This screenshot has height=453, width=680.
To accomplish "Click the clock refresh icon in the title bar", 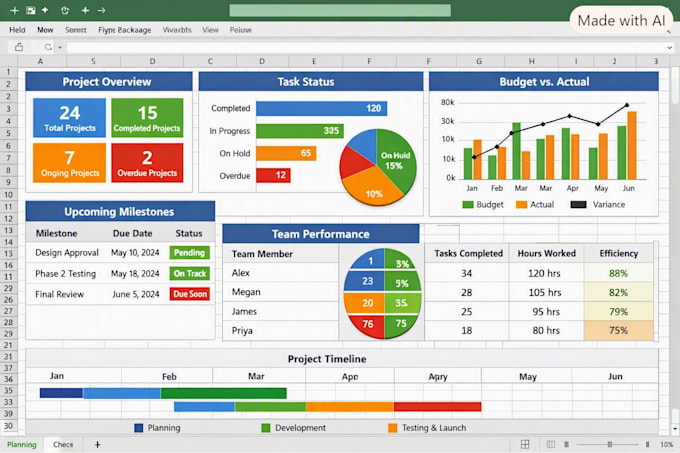I will pyautogui.click(x=65, y=10).
